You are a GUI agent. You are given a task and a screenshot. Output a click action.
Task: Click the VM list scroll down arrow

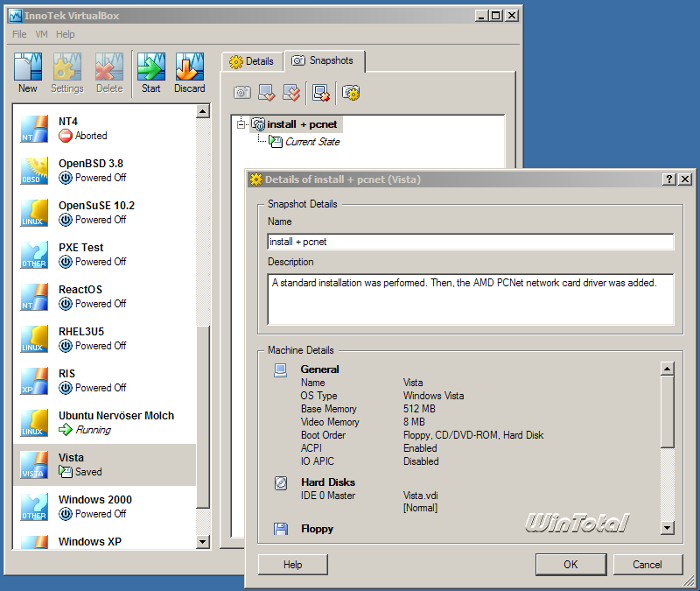[203, 542]
